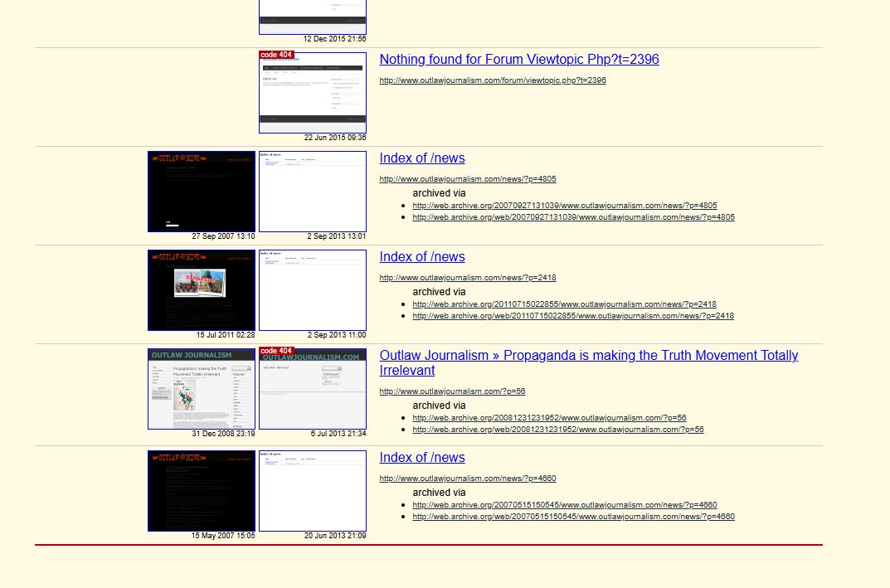This screenshot has height=588, width=890.
Task: Open URL outlawjournalism.com/?p=56
Action: (x=452, y=391)
